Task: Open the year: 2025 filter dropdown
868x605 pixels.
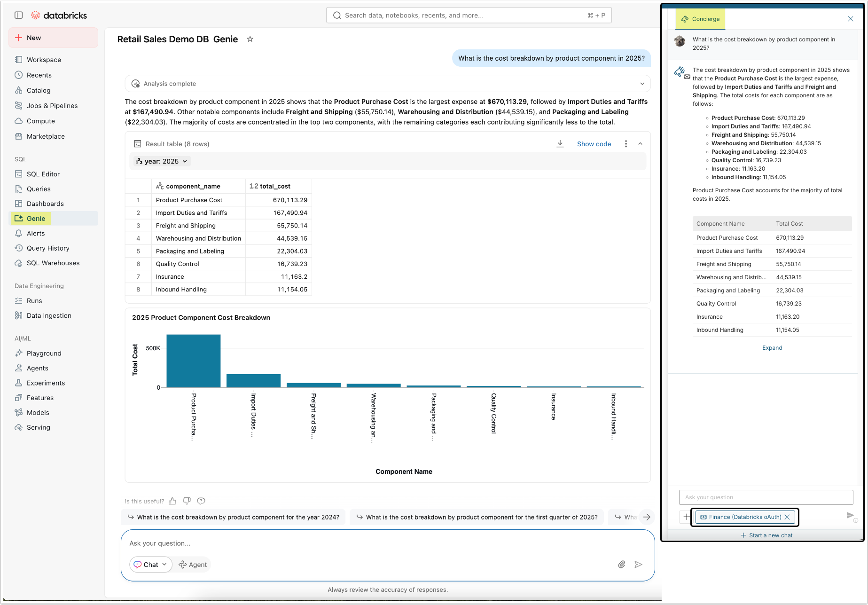Action: point(162,161)
